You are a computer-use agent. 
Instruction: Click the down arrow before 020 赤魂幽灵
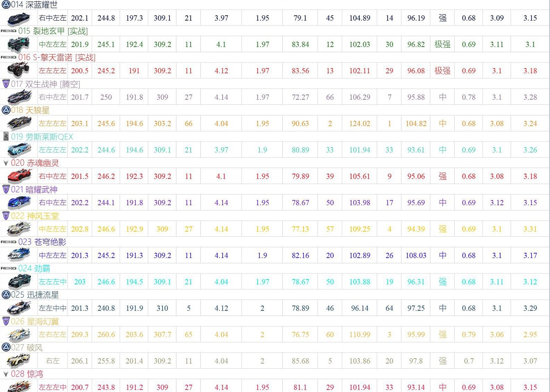5,163
